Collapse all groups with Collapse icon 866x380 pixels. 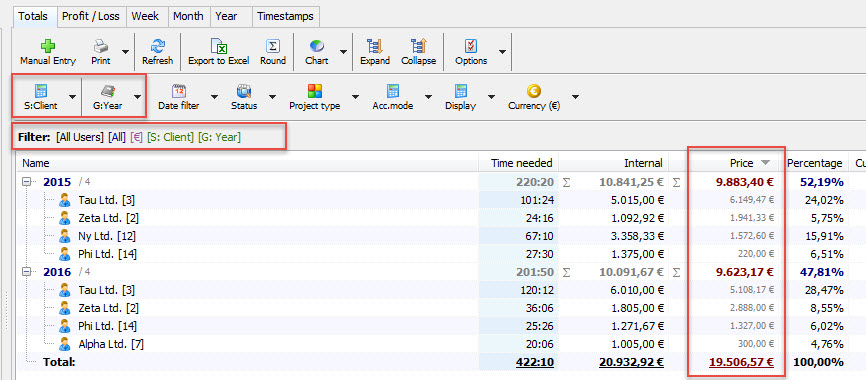(418, 46)
